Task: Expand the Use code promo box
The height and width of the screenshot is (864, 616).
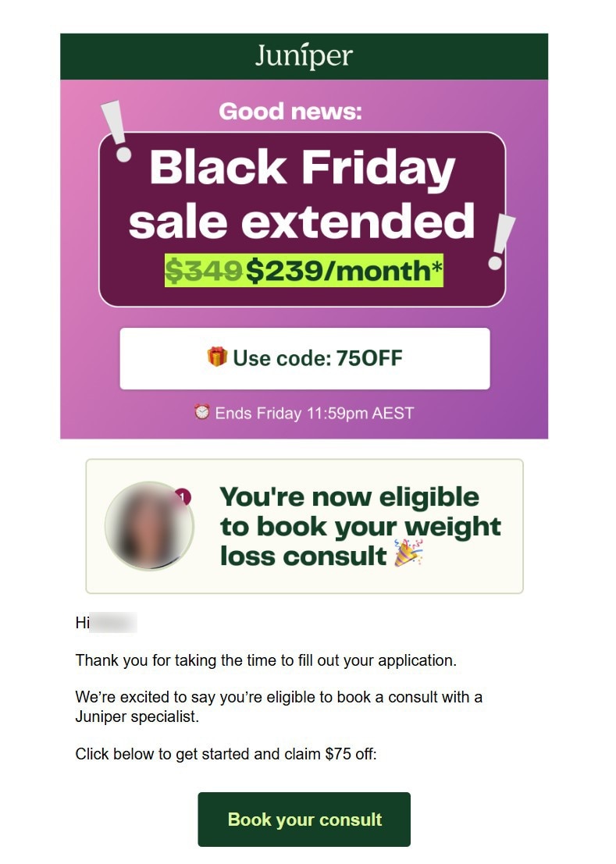Action: point(303,359)
